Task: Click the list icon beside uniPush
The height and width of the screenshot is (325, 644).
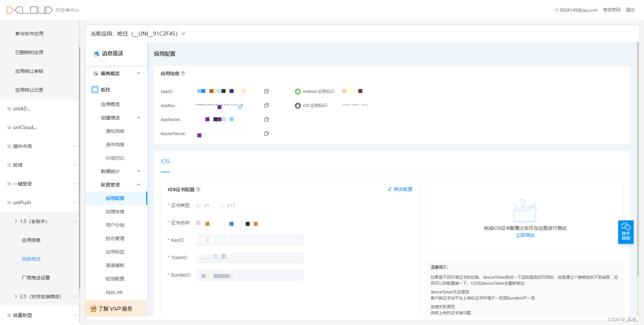Action: point(9,203)
